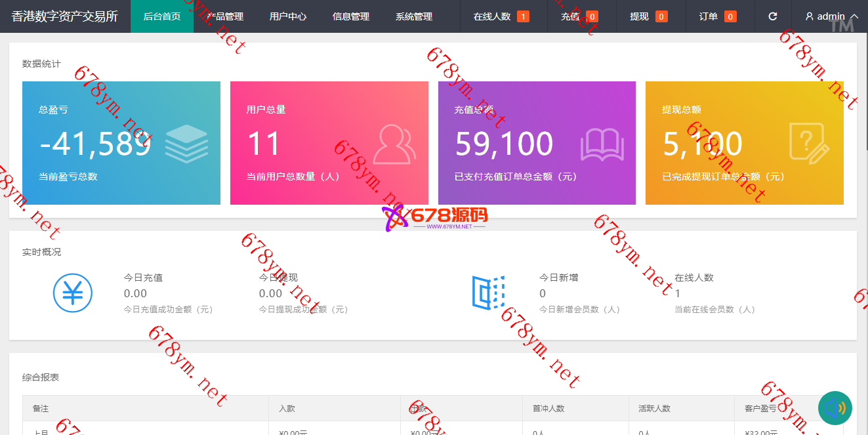Click the blue door icon beside 今日新增
Viewport: 868px width, 435px height.
click(x=489, y=293)
